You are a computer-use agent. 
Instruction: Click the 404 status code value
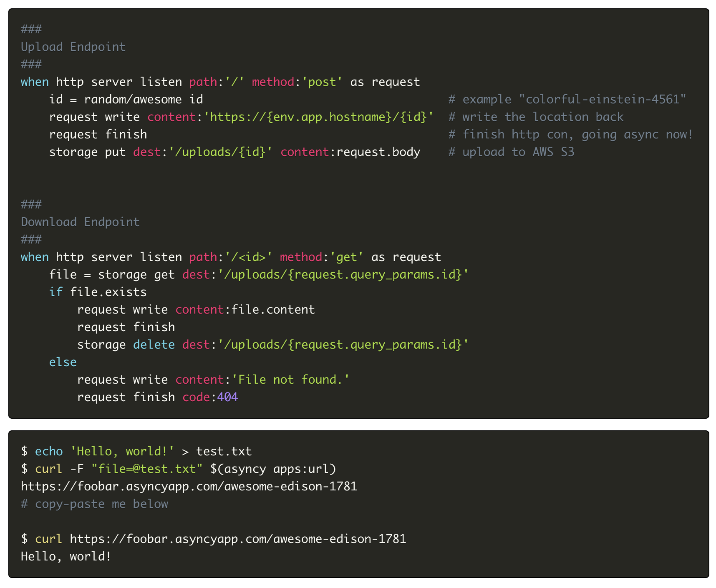coord(227,397)
